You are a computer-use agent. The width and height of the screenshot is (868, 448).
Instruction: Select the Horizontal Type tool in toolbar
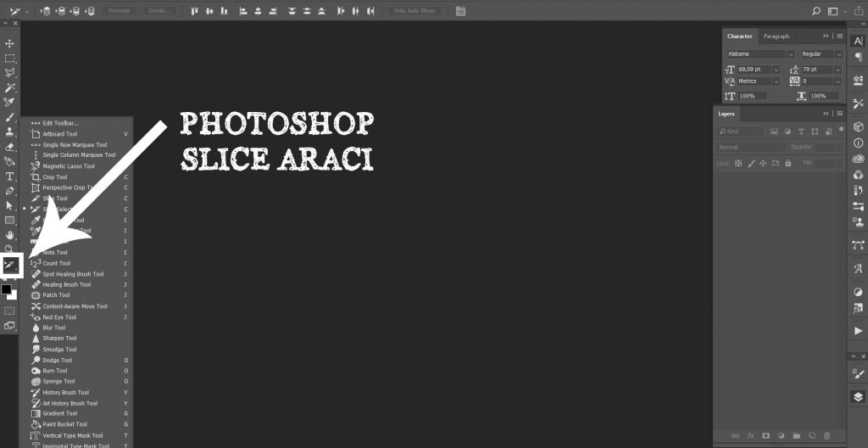[9, 176]
